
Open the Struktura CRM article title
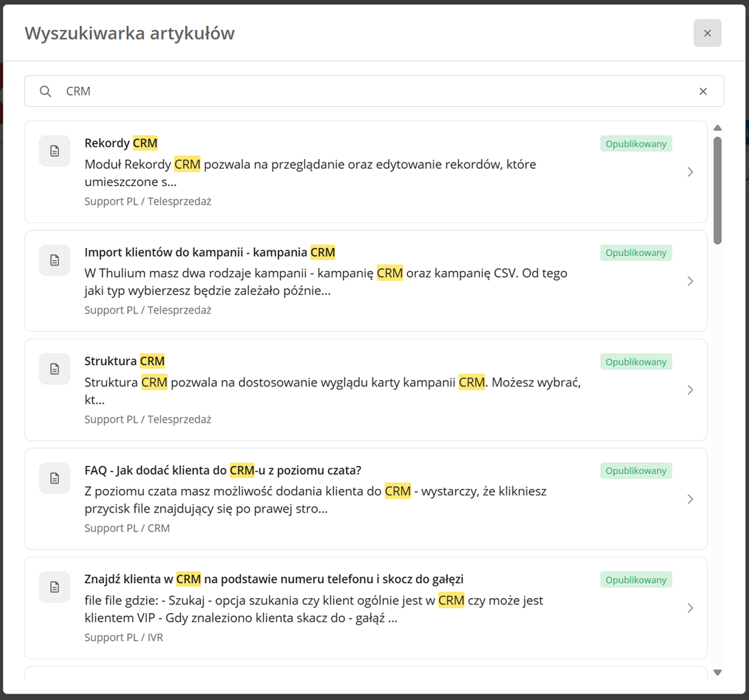click(x=125, y=361)
